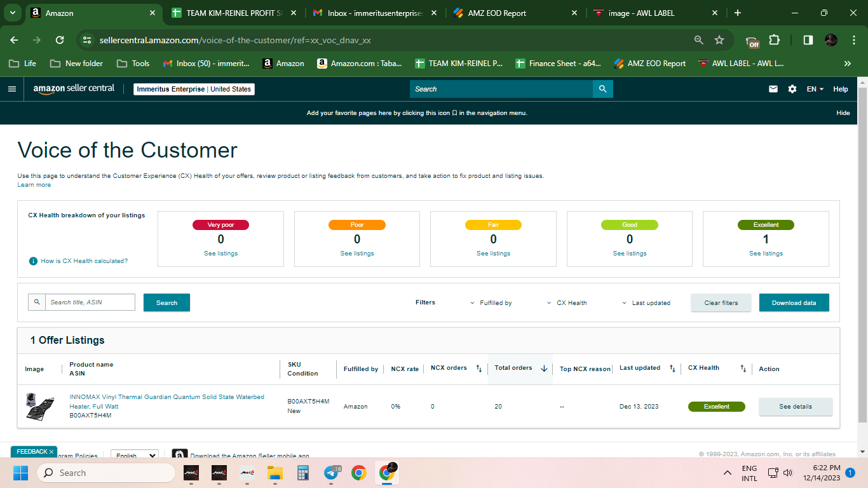
Task: Switch to the AMZ EOD Report tab
Action: 515,13
